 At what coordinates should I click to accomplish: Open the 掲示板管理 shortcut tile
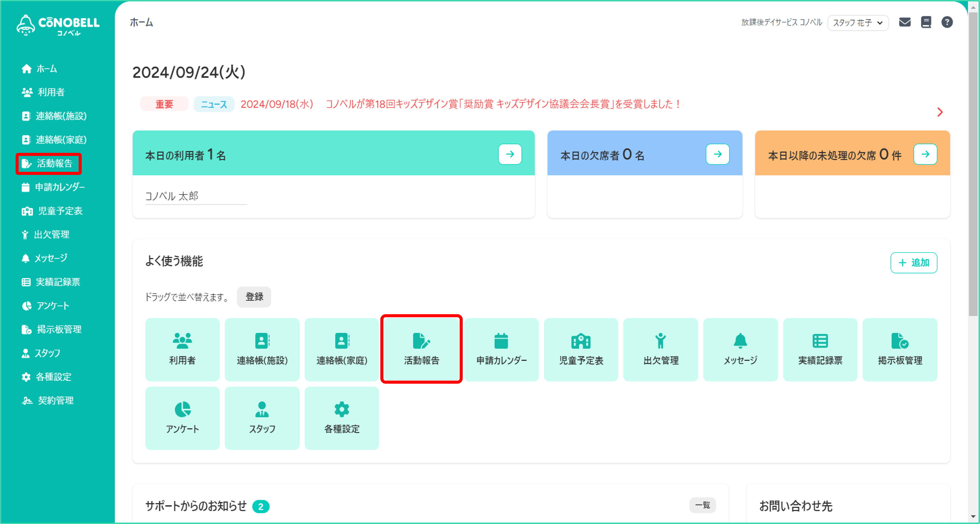[x=900, y=349]
